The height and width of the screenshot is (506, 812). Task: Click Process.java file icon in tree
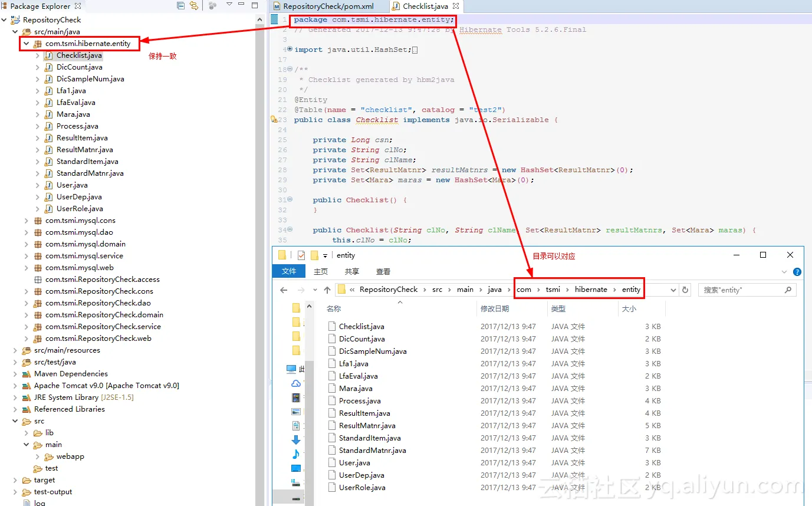coord(48,126)
